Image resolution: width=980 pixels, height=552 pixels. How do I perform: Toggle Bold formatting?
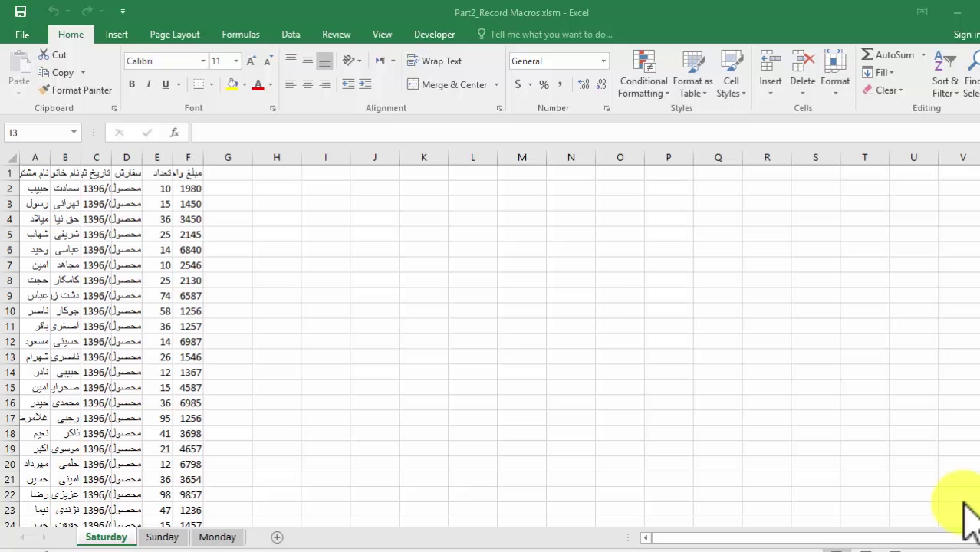click(x=132, y=84)
